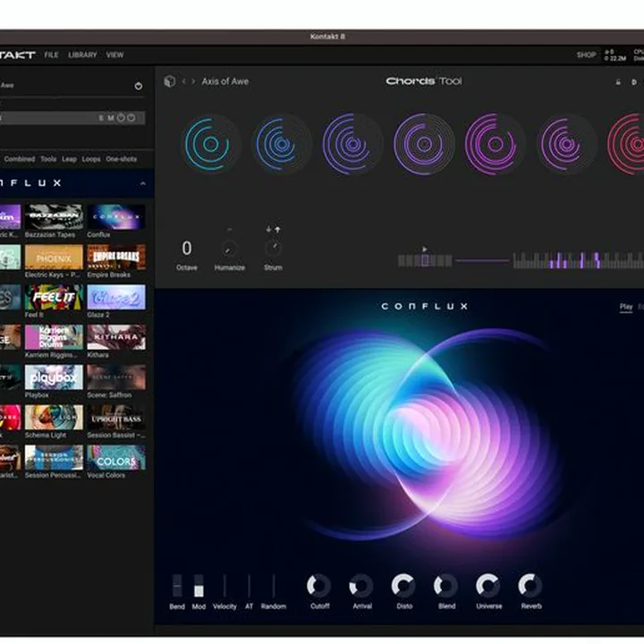
Task: Open the Playbox library
Action: tap(54, 377)
